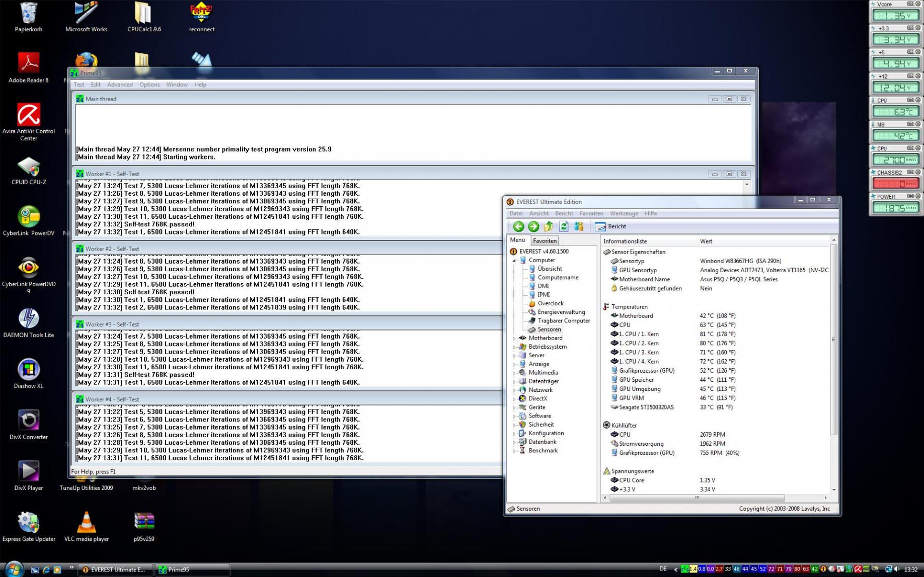Image resolution: width=924 pixels, height=577 pixels.
Task: Expand the Motherboard tree node
Action: [514, 339]
